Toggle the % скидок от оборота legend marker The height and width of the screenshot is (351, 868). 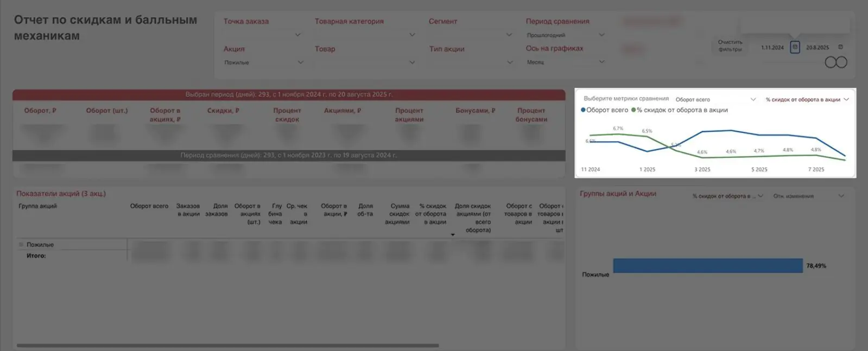(633, 110)
